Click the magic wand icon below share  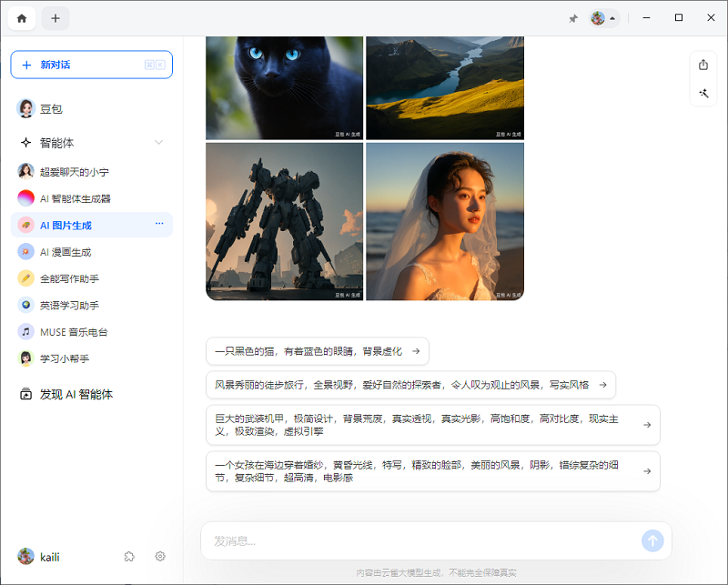coord(703,93)
